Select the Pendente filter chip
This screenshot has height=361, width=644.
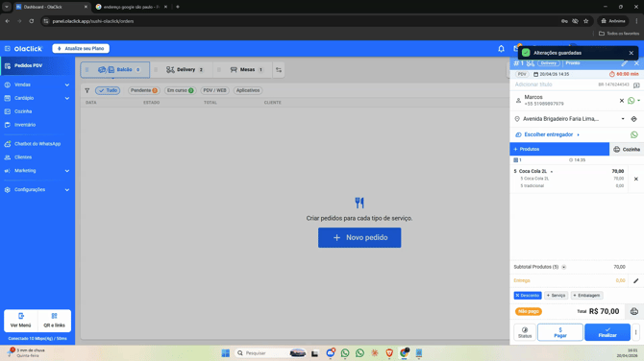[x=144, y=90]
